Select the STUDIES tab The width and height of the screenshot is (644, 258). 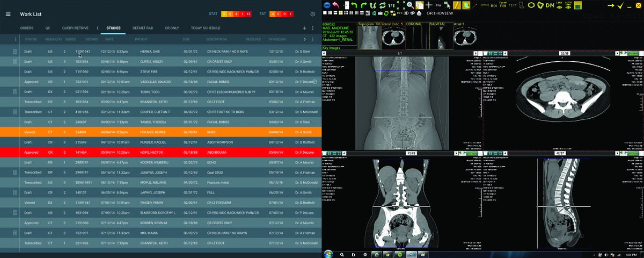coord(113,28)
